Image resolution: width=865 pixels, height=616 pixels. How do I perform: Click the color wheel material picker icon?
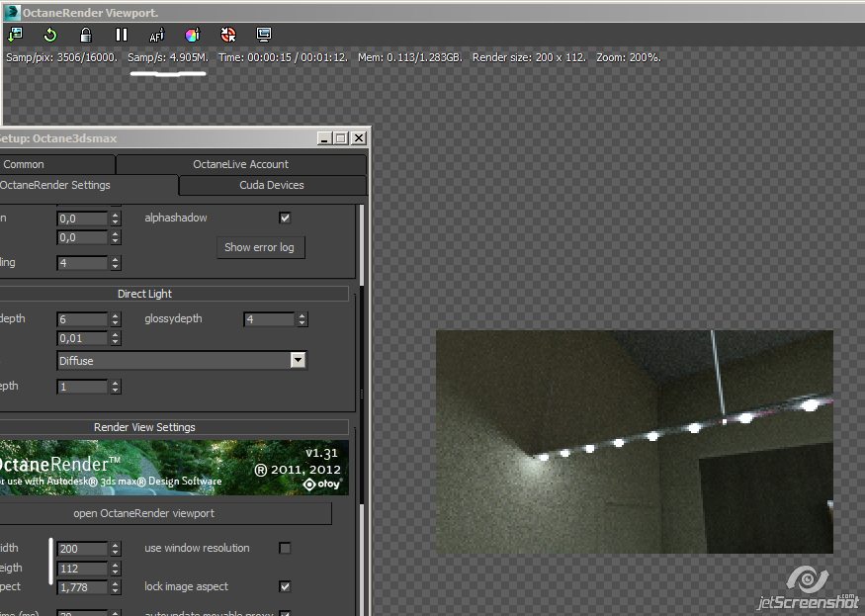[192, 35]
